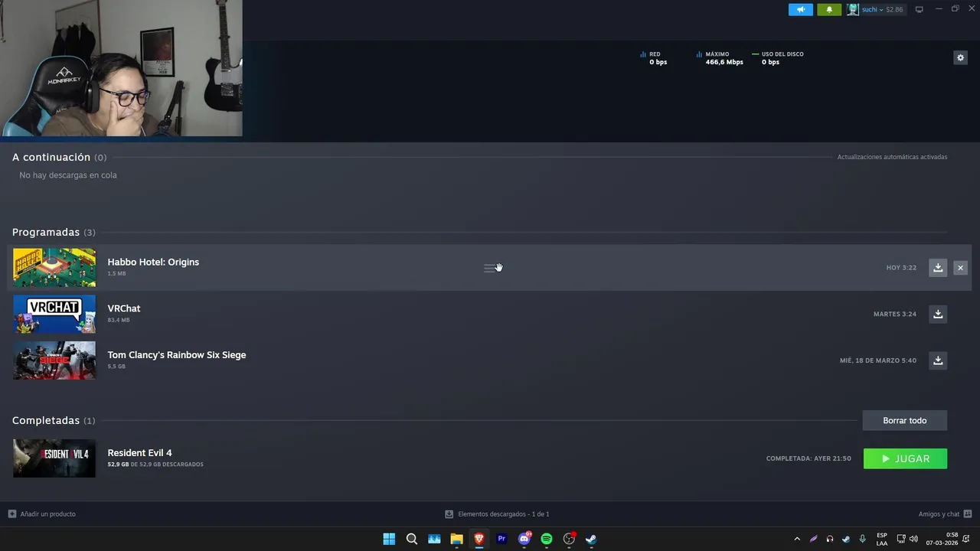The width and height of the screenshot is (980, 551).
Task: Switch to Big Picture mode icon
Action: [920, 9]
